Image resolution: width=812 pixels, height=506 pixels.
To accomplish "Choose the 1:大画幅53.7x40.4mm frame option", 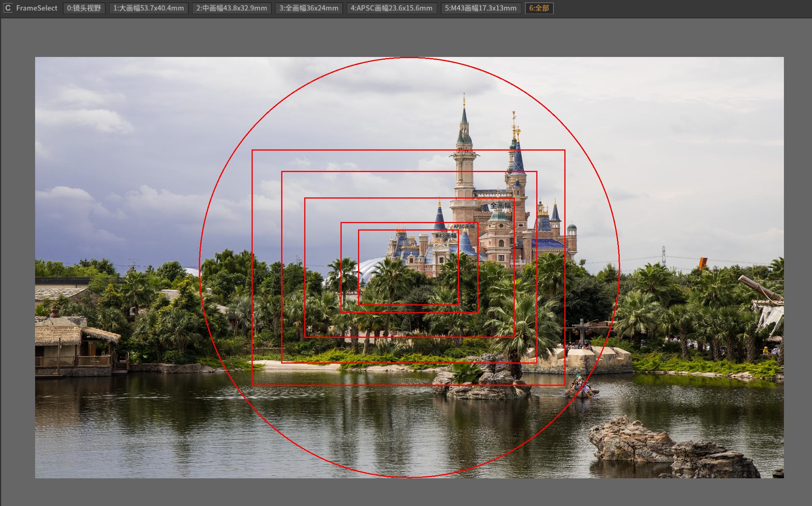I will (x=149, y=8).
